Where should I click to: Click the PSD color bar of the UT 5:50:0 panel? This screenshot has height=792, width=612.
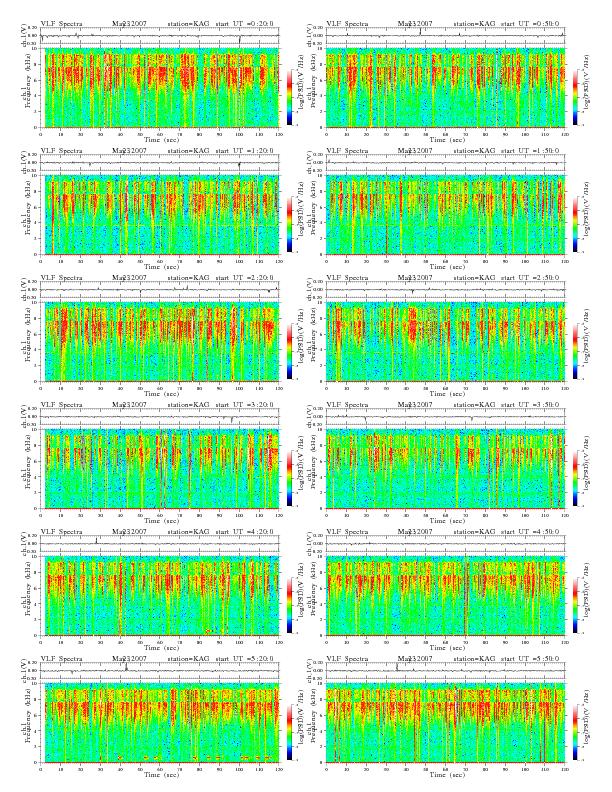tap(576, 732)
